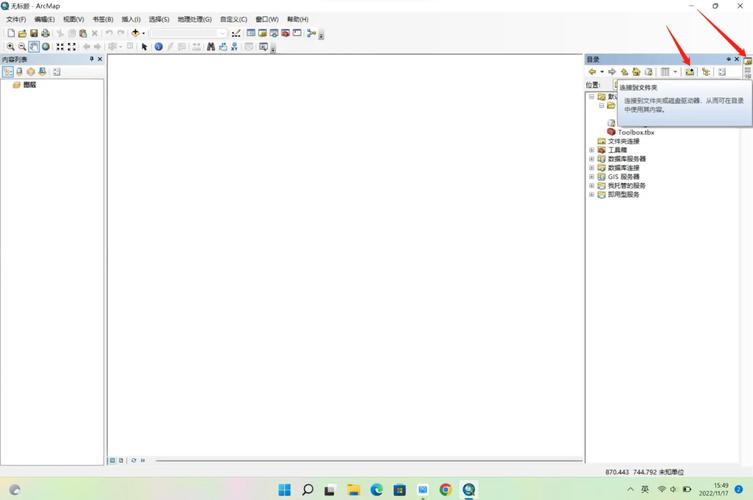Open the 视图(V) menu
Viewport: 753px width, 500px height.
73,19
